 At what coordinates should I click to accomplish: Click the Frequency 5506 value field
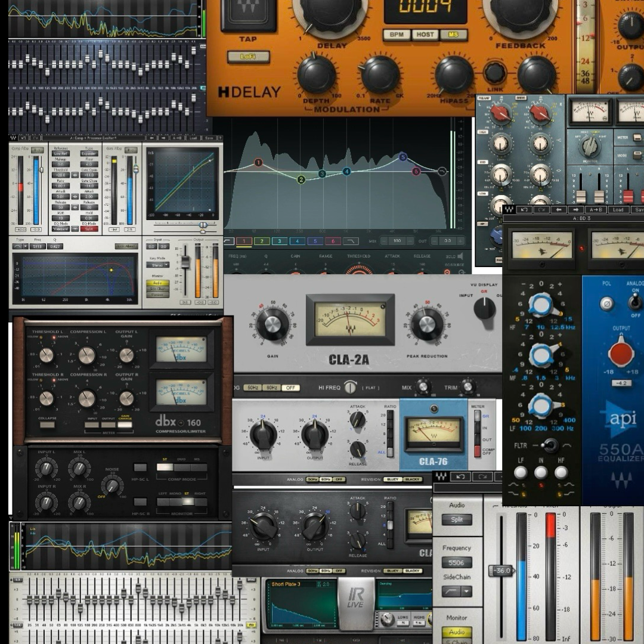[457, 563]
